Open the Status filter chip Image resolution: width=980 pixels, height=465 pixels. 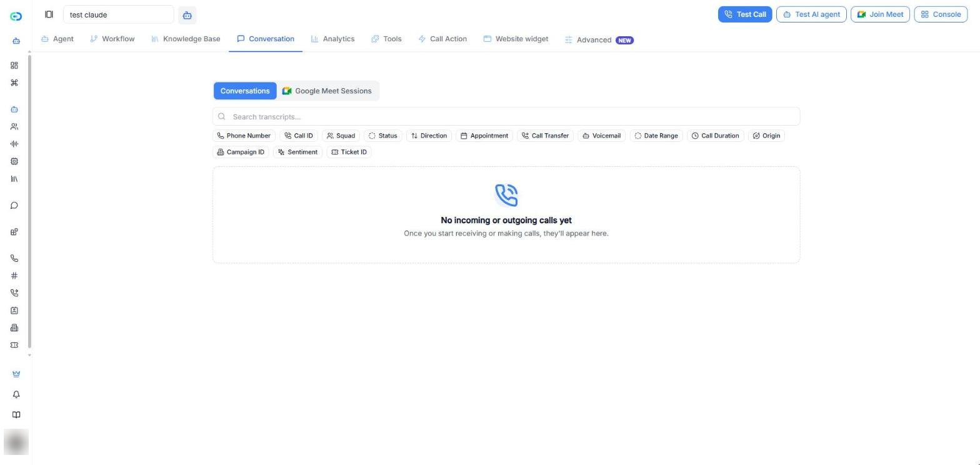pyautogui.click(x=382, y=136)
